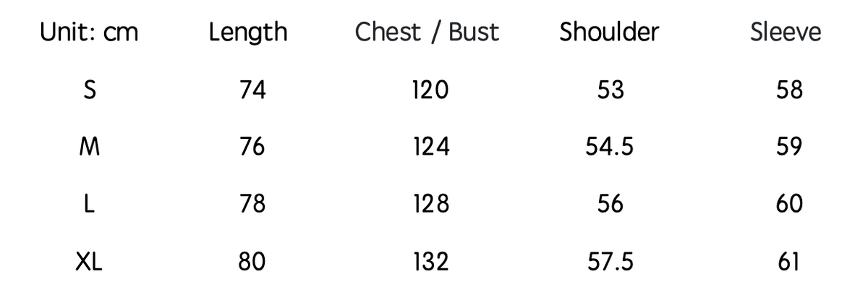Click the sleeve value 60
The width and height of the screenshot is (868, 303).
(x=789, y=205)
